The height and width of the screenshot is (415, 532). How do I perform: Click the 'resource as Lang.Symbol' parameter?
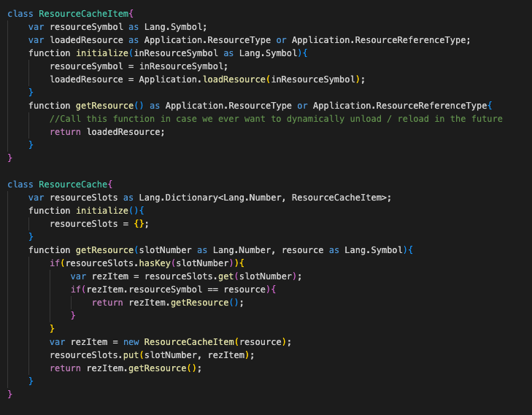[x=343, y=250]
